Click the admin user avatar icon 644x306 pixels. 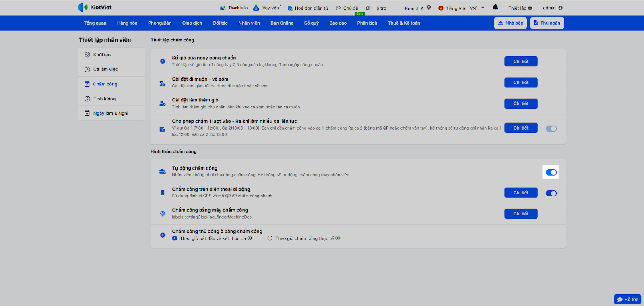tap(561, 8)
